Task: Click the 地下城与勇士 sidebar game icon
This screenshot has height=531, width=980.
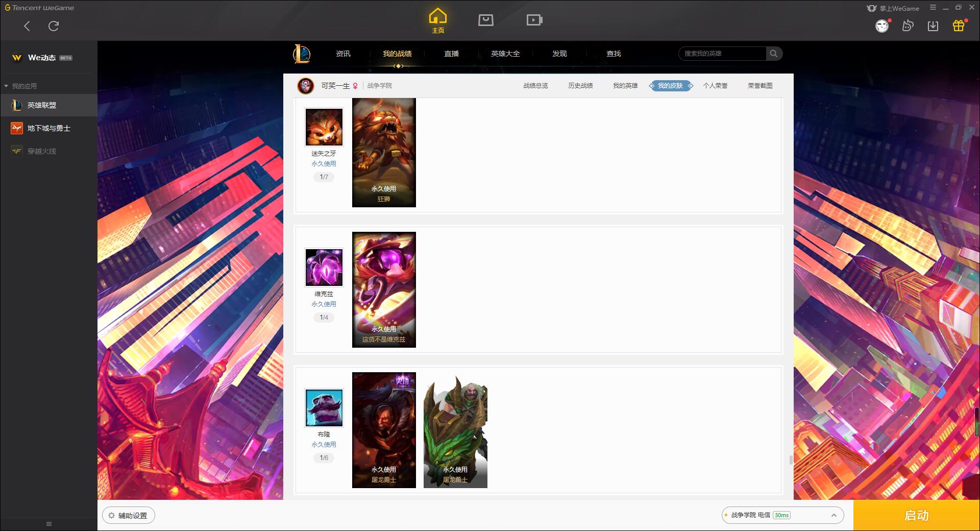Action: [x=17, y=128]
